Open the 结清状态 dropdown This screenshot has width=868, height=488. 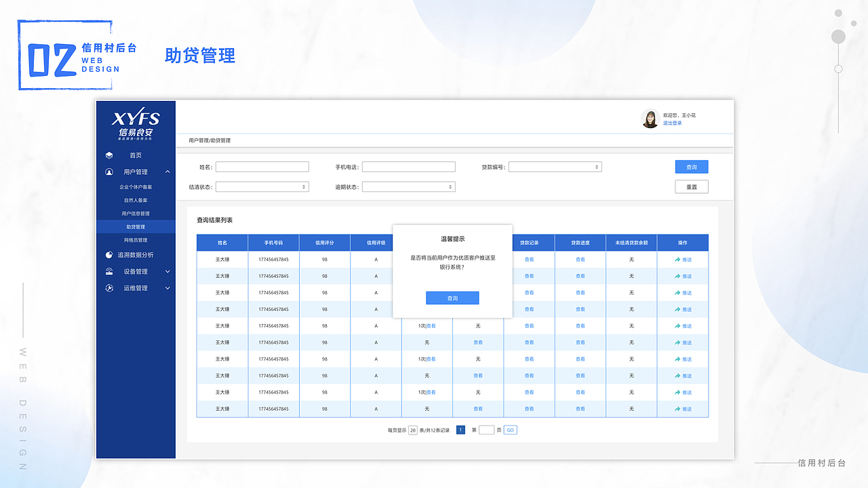click(x=262, y=187)
